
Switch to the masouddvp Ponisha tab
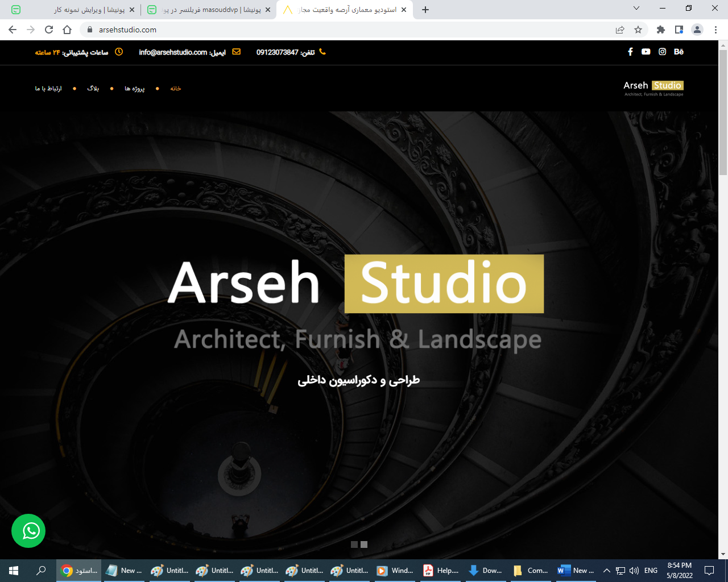[208, 10]
